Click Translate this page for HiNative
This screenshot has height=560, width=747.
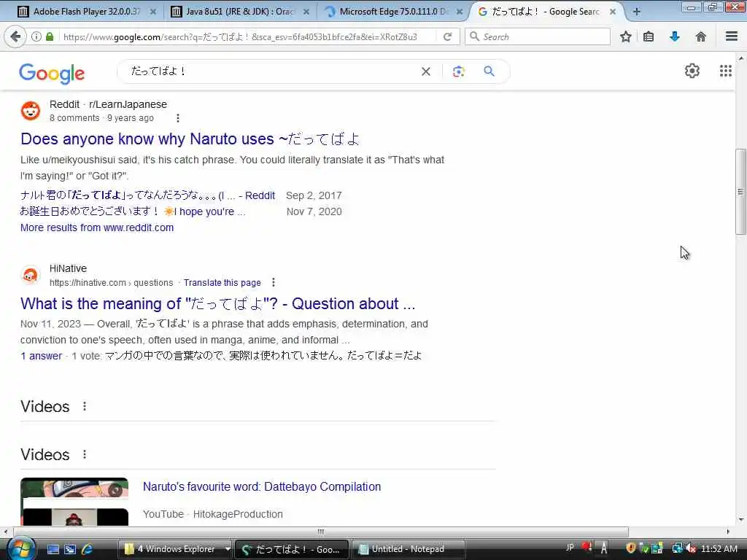pyautogui.click(x=222, y=282)
